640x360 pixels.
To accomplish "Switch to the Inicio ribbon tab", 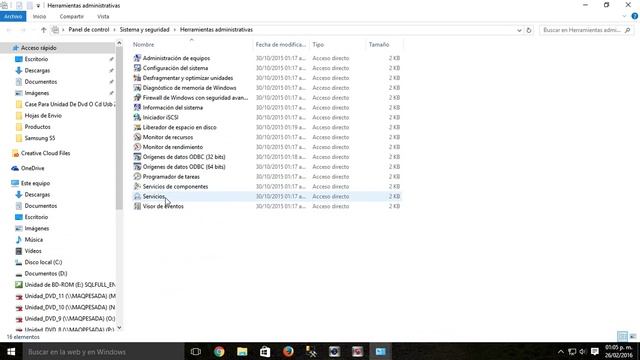I will [x=39, y=16].
